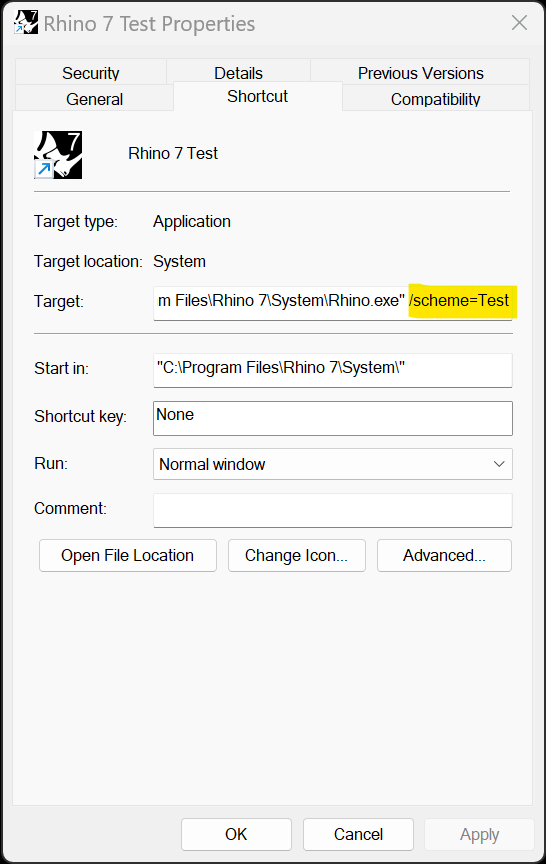Image resolution: width=546 pixels, height=864 pixels.
Task: Select the Normal window combo box
Action: [x=333, y=464]
